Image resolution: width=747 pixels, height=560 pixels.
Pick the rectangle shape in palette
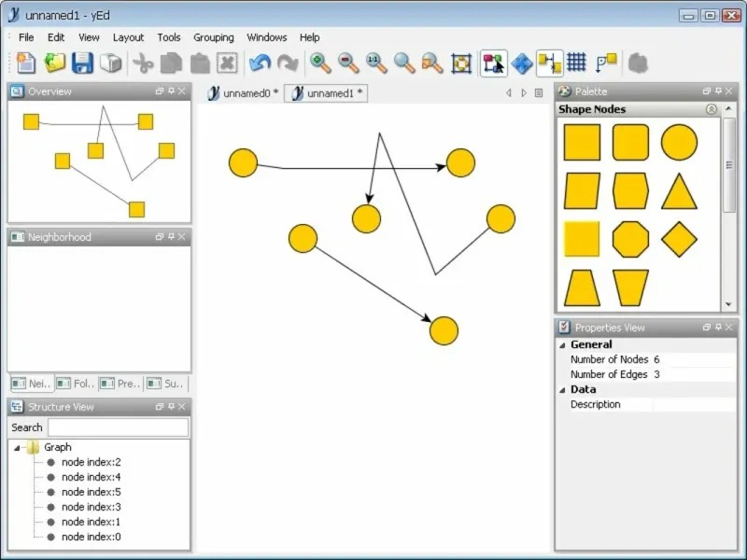tap(582, 143)
